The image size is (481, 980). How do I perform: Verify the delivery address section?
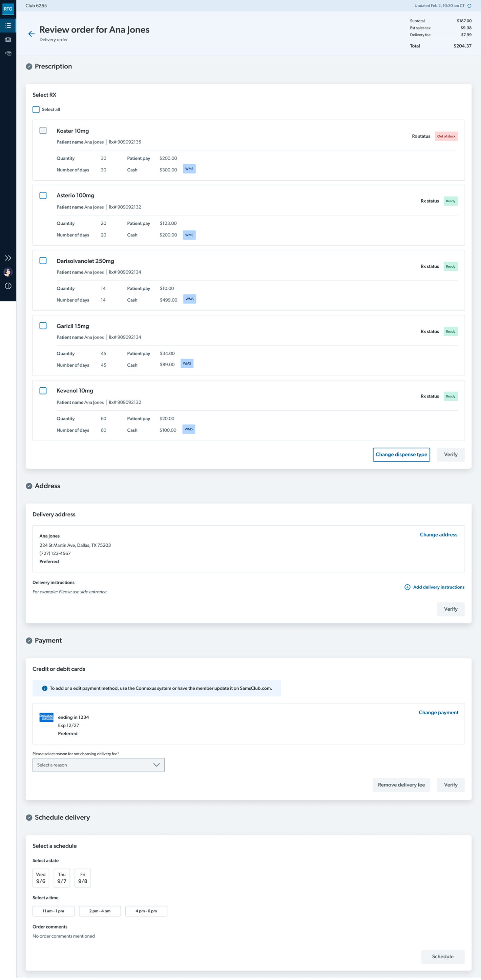(x=451, y=609)
